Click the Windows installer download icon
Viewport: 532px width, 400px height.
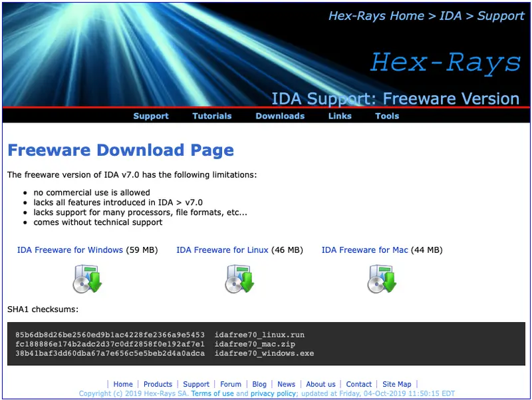tap(88, 279)
